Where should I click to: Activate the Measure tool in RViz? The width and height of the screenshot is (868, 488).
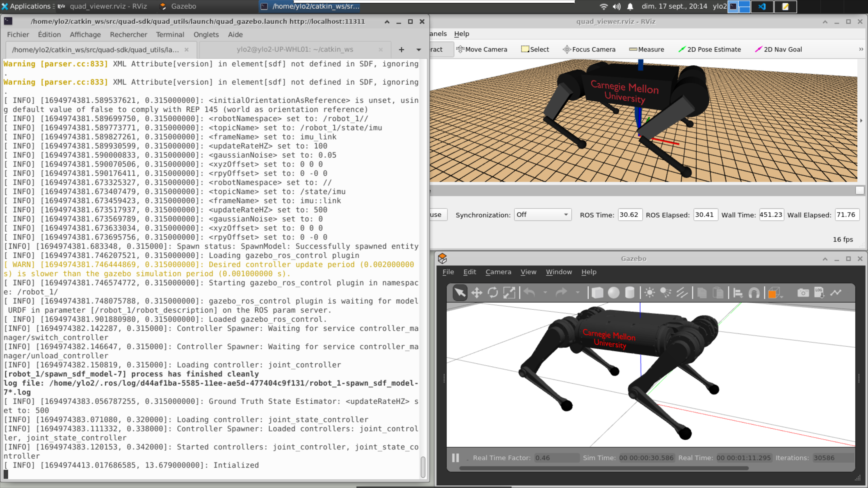(647, 49)
